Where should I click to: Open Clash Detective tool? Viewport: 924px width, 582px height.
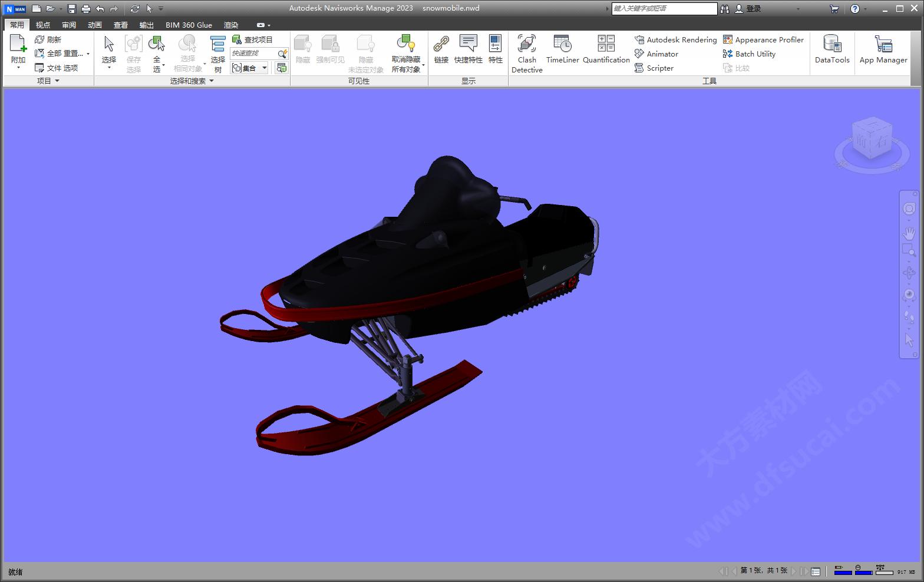click(527, 54)
